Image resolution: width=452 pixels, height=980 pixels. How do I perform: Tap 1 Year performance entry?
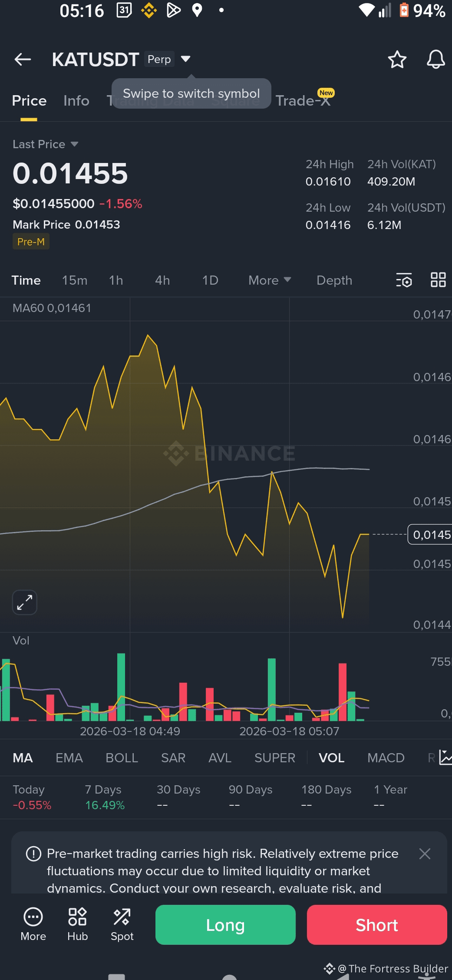(390, 797)
